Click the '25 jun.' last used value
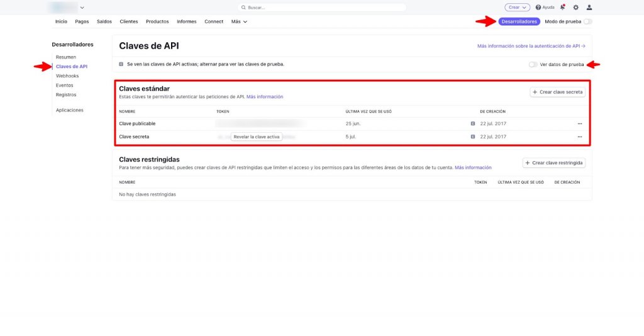The width and height of the screenshot is (644, 336). (x=353, y=123)
